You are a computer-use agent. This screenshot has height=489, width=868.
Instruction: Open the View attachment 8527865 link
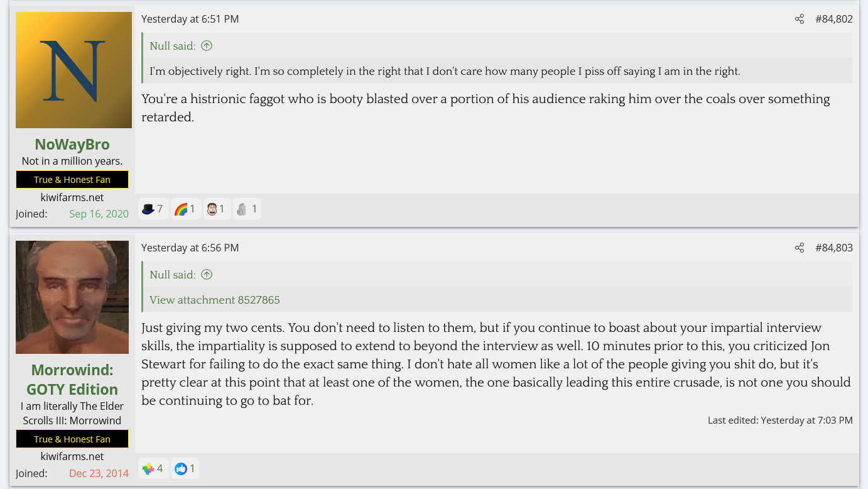point(215,300)
